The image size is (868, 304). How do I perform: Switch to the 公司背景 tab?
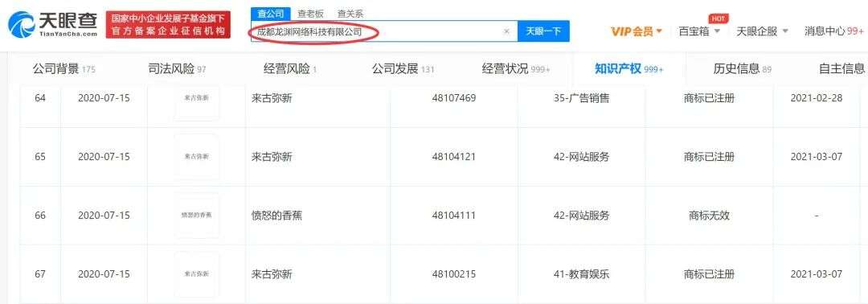click(x=63, y=68)
